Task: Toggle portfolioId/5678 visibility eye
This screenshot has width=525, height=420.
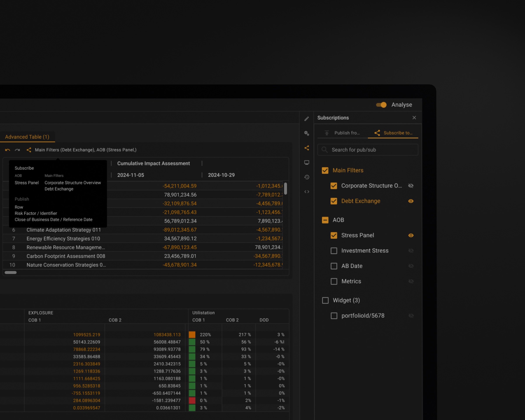Action: point(411,316)
